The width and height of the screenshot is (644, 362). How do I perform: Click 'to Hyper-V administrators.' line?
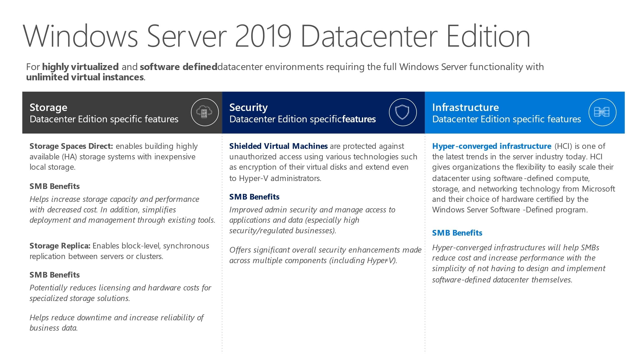tap(275, 178)
